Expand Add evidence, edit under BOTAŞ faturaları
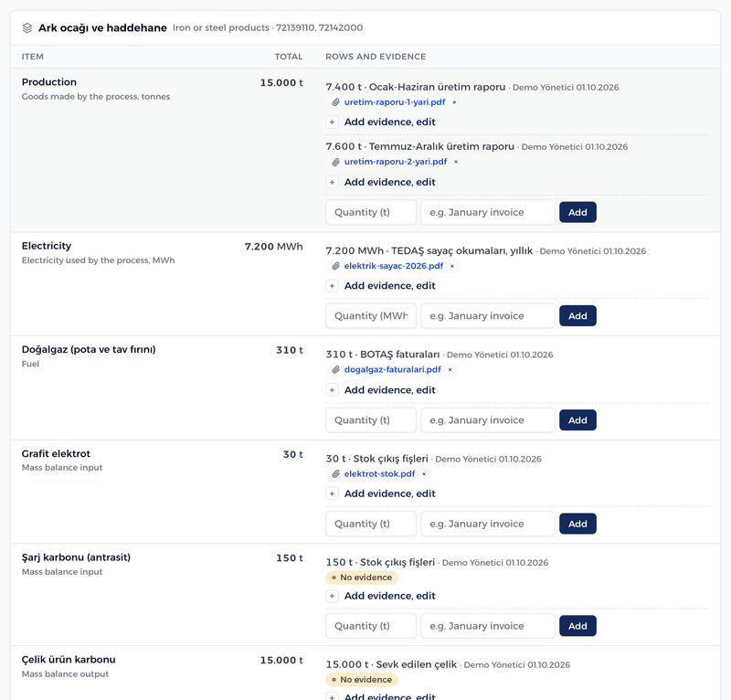Image resolution: width=731 pixels, height=700 pixels. coord(390,390)
